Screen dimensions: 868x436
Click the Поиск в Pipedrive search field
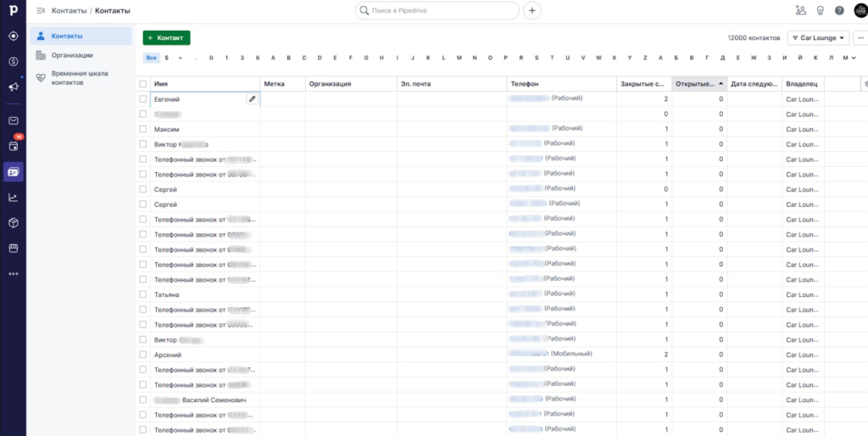pyautogui.click(x=437, y=10)
